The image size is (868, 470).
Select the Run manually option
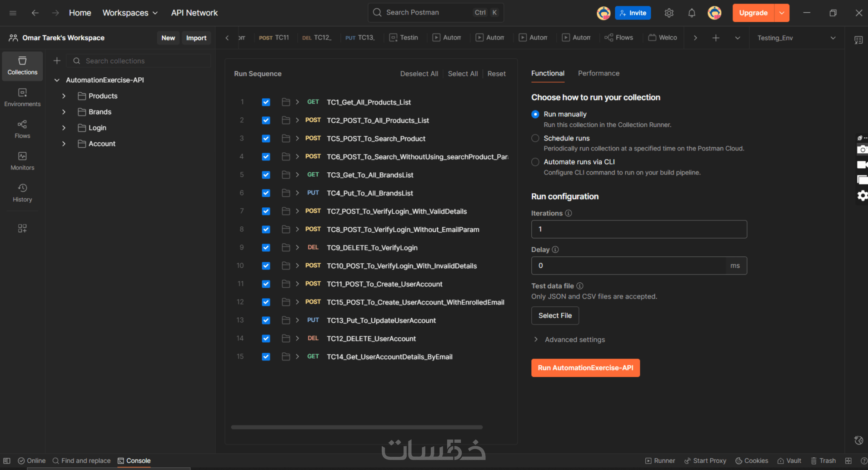535,114
